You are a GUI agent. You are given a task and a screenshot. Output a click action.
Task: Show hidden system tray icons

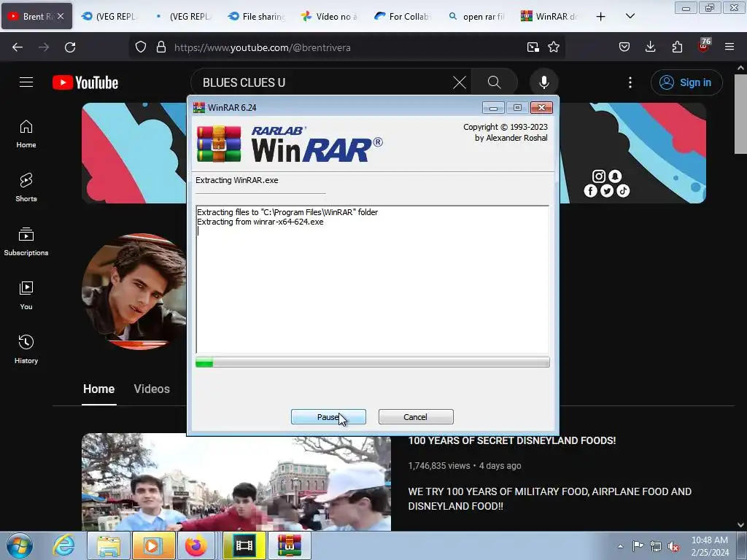[x=620, y=546]
